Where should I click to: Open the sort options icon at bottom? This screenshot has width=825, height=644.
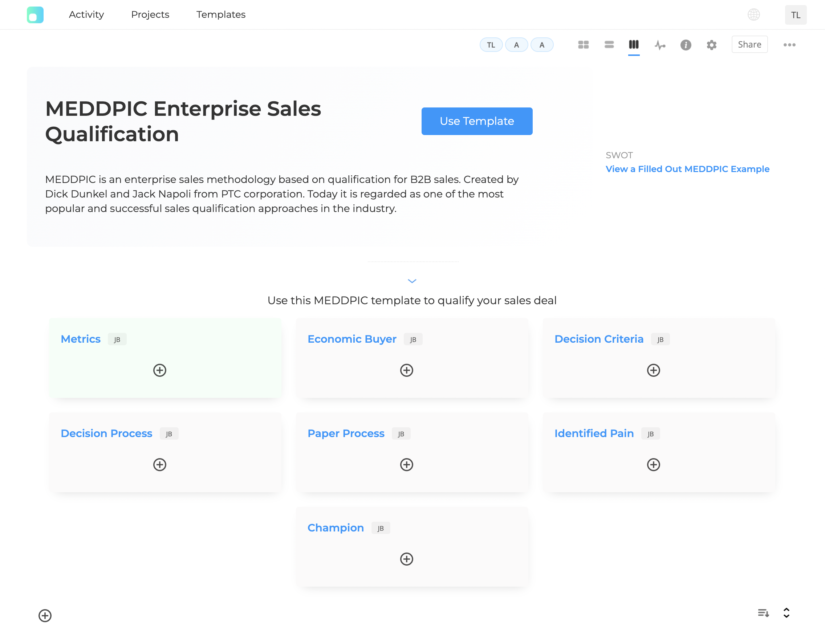click(x=763, y=613)
